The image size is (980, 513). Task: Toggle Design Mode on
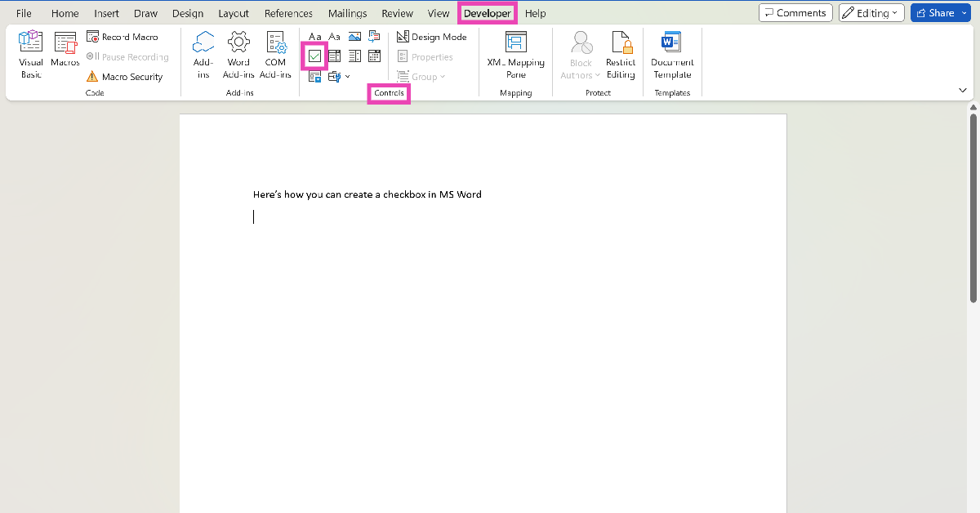[432, 37]
